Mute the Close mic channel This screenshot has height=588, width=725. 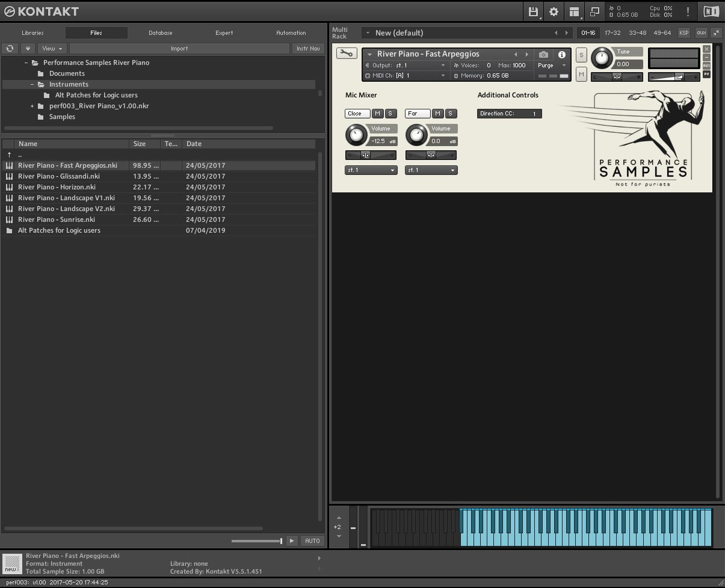click(x=378, y=113)
